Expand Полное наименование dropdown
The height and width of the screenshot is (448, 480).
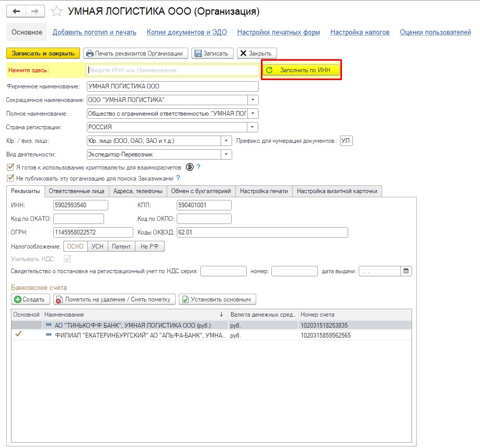tap(253, 114)
